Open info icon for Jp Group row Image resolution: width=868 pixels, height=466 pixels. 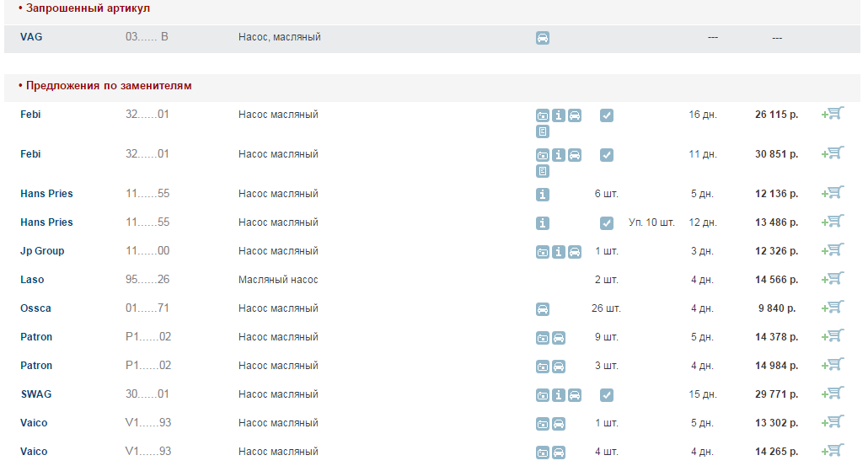[x=559, y=251]
